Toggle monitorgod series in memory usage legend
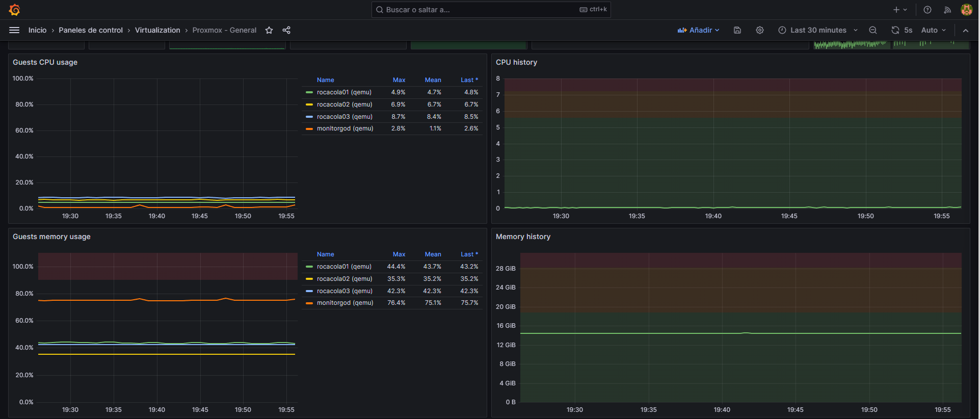The height and width of the screenshot is (419, 980). 345,303
